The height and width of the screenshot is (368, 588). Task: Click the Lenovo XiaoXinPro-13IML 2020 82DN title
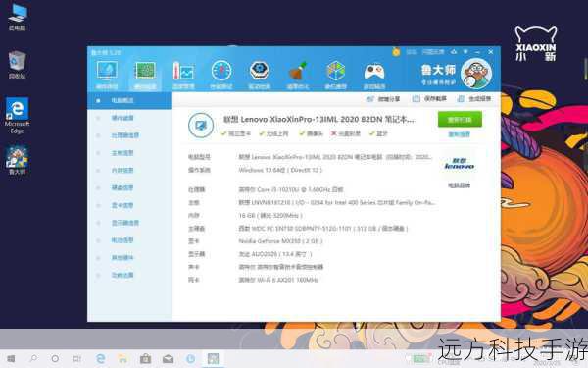tap(318, 120)
